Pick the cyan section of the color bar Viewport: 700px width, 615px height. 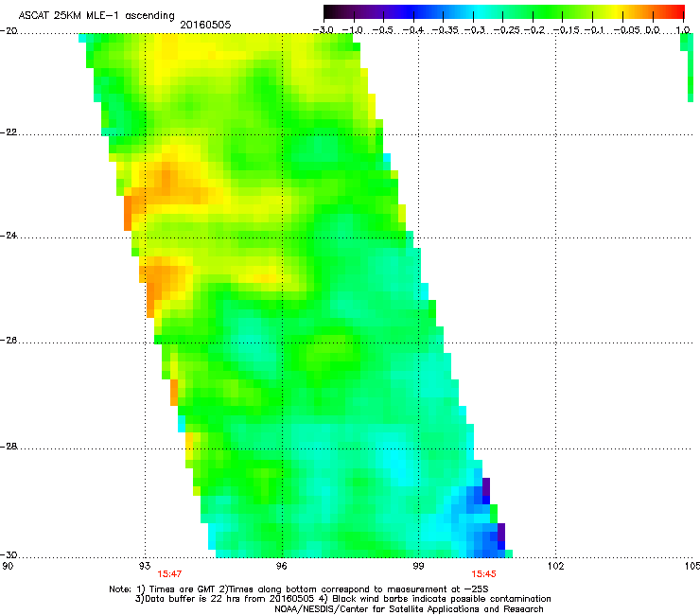click(477, 11)
